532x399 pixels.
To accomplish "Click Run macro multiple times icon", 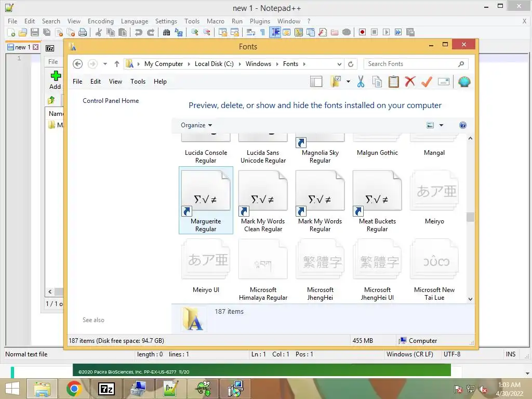I will [x=398, y=32].
